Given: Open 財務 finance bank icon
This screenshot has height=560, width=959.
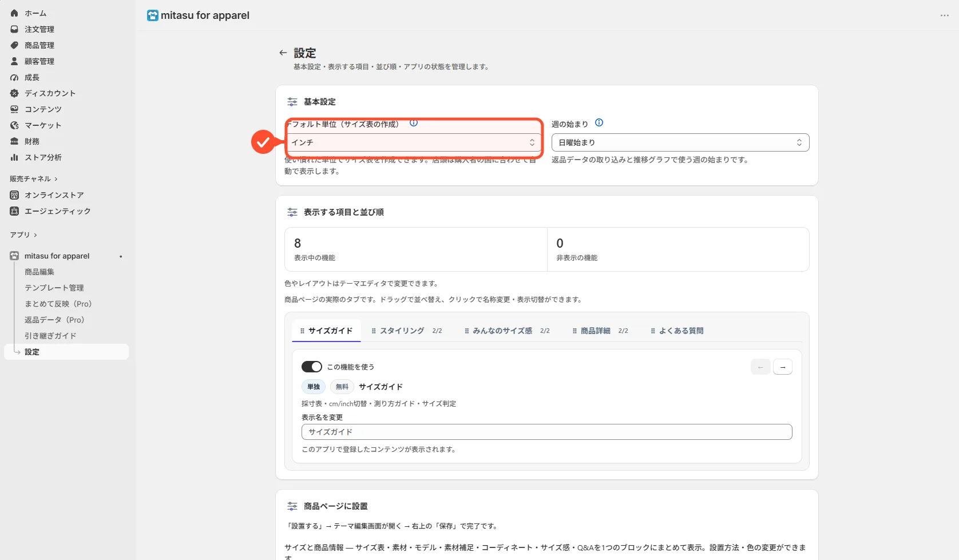Looking at the screenshot, I should (14, 141).
